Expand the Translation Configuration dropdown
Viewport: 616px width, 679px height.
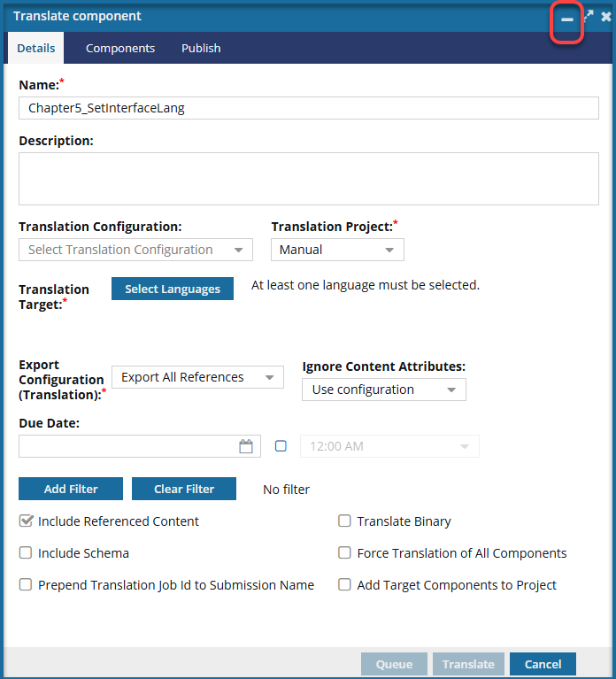tap(135, 250)
